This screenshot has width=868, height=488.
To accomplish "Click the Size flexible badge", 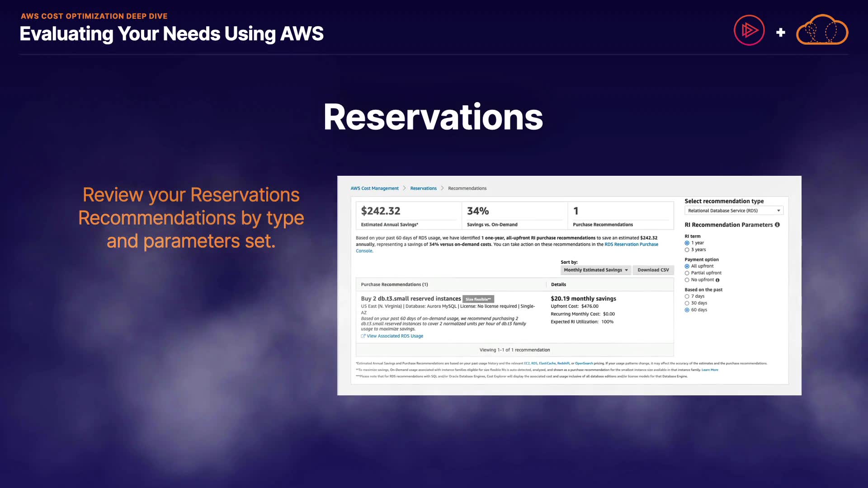I will point(478,299).
